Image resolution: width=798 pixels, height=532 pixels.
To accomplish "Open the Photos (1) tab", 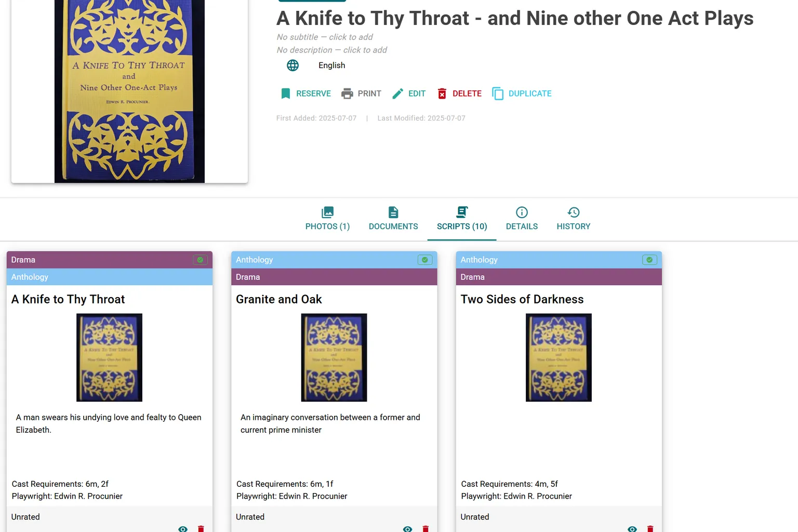I will [327, 219].
